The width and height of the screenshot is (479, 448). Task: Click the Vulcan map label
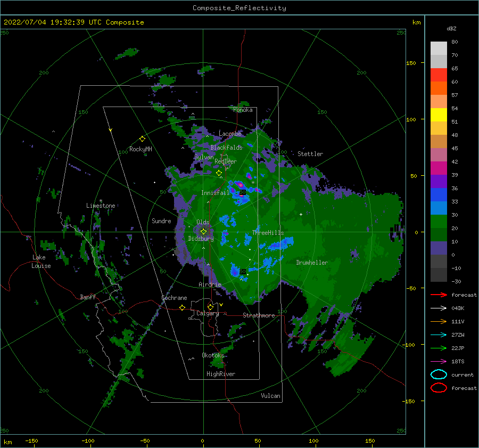pyautogui.click(x=270, y=396)
